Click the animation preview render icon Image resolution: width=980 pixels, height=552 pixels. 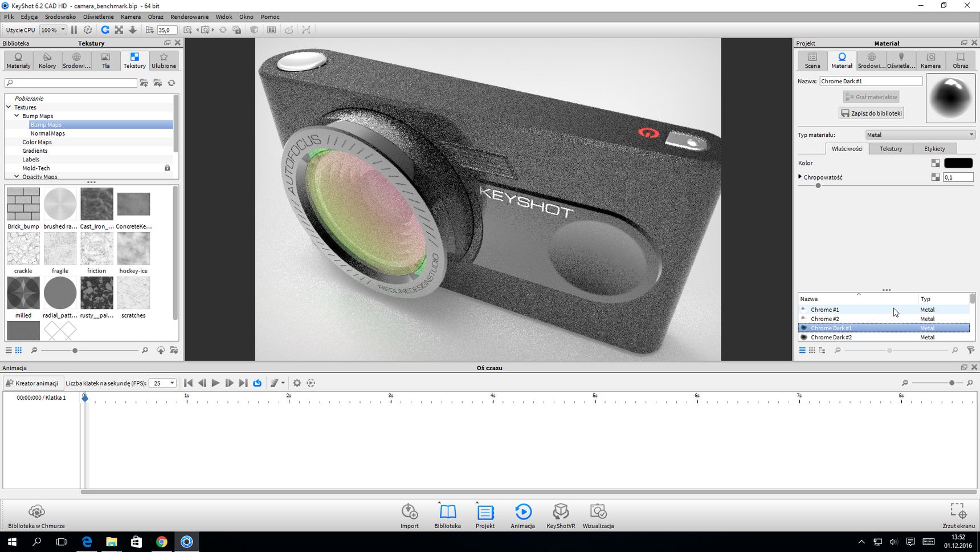coord(311,383)
